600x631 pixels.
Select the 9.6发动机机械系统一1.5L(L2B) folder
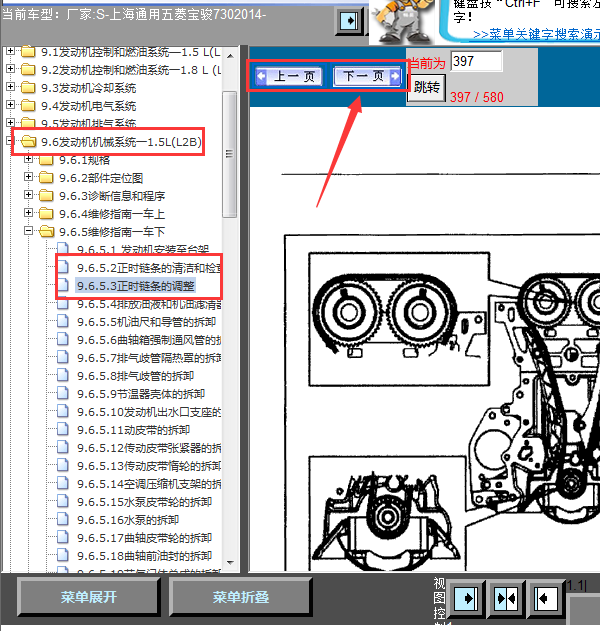(x=121, y=142)
